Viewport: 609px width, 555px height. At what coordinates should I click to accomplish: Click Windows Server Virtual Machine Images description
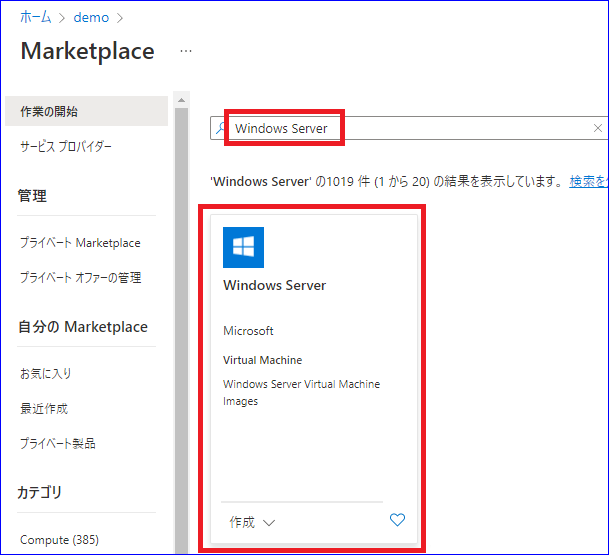pyautogui.click(x=301, y=392)
